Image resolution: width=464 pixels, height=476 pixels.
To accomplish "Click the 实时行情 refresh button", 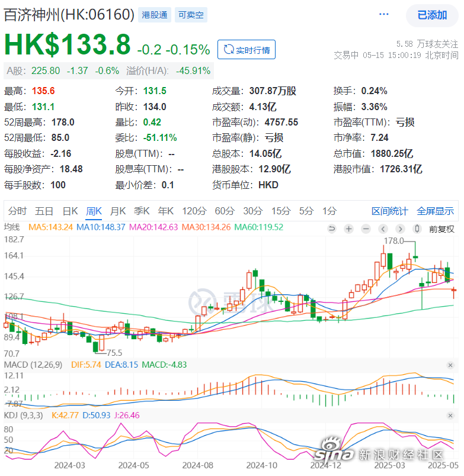I will tap(247, 50).
